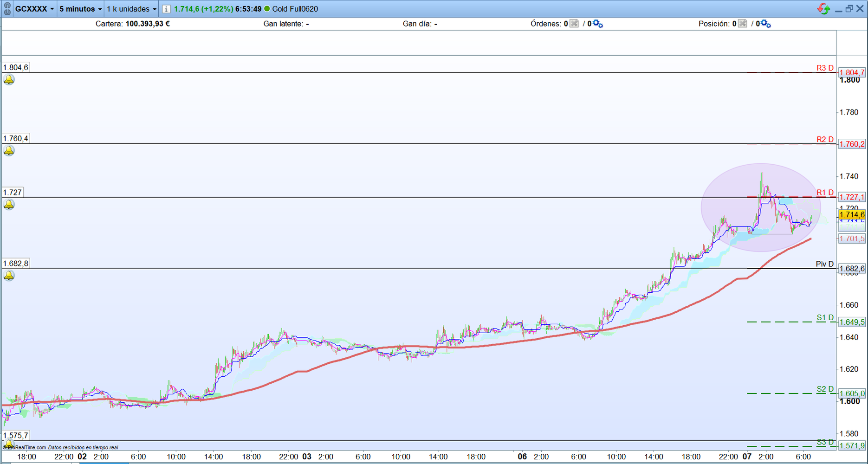Click the Gan día value
Image resolution: width=868 pixels, height=464 pixels.
(436, 24)
